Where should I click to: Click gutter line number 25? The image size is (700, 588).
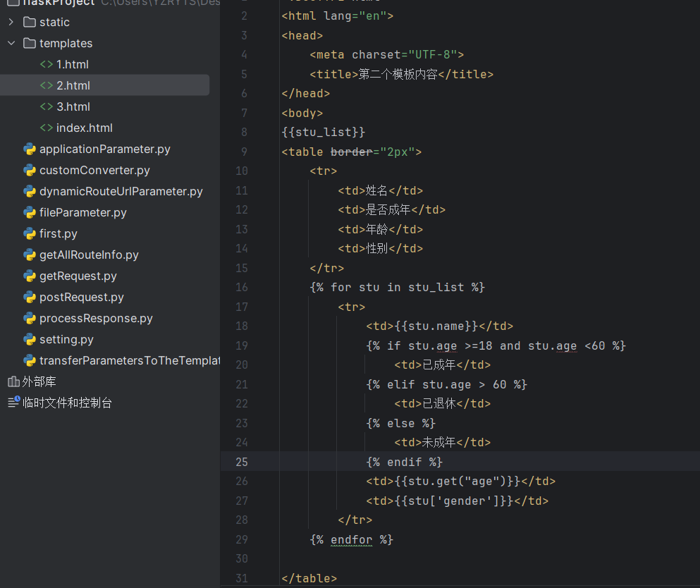pos(242,462)
